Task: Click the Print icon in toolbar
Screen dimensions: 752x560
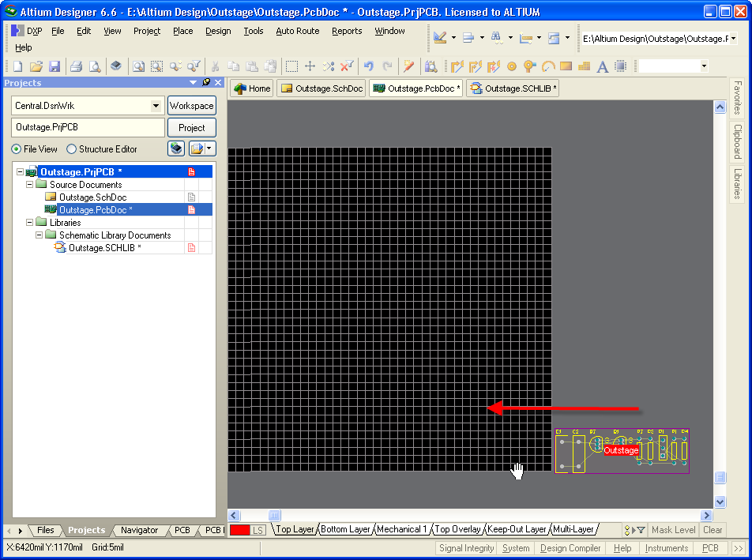Action: [x=76, y=66]
